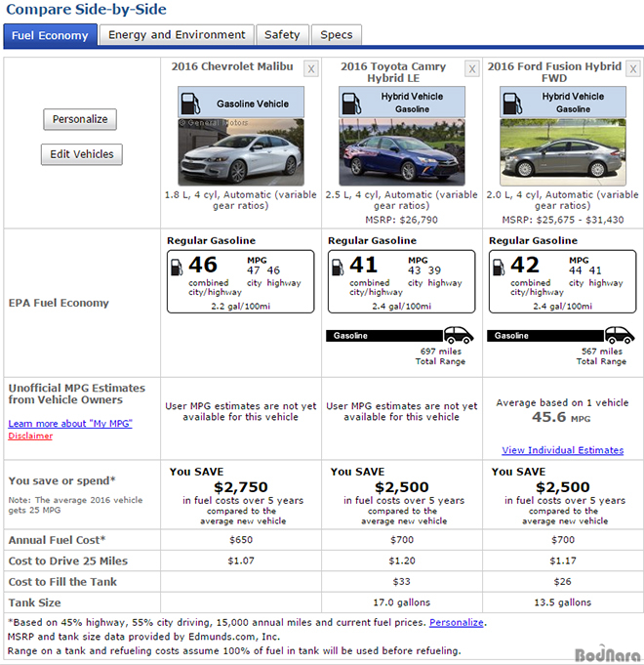Click the "$1.17" cost to drive 25 miles
Viewport: 644px width, 665px height.
click(x=563, y=561)
